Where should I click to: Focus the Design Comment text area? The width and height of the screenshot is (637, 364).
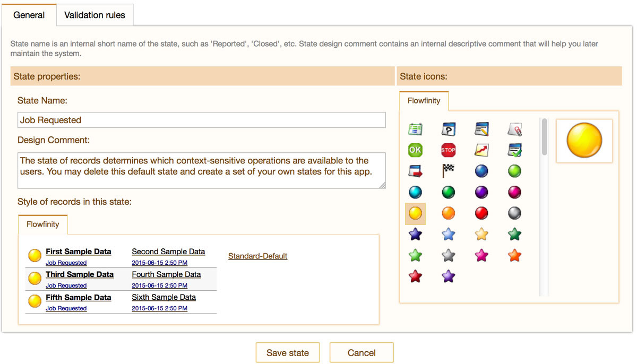pyautogui.click(x=201, y=170)
